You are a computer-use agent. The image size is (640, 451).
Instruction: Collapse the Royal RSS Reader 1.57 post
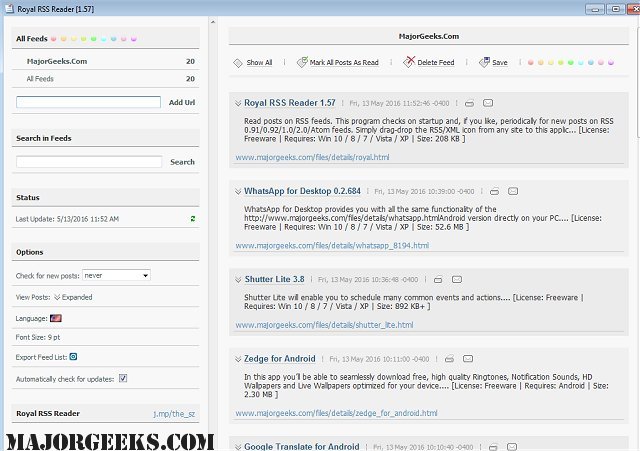click(238, 104)
